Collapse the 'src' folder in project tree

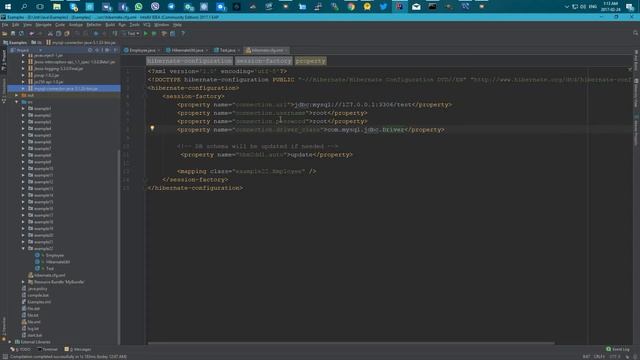[x=17, y=102]
